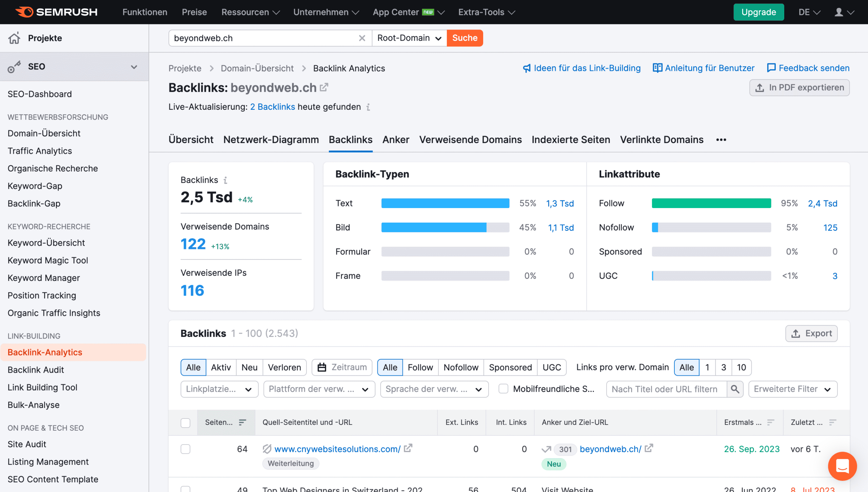Open Plattform der verw. dropdown
Viewport: 868px width, 492px height.
click(319, 389)
